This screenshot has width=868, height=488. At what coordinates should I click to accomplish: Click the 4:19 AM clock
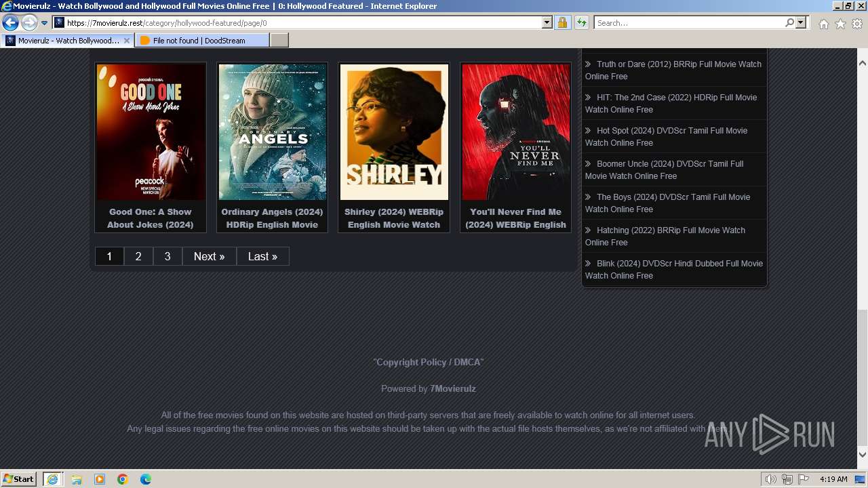coord(833,479)
